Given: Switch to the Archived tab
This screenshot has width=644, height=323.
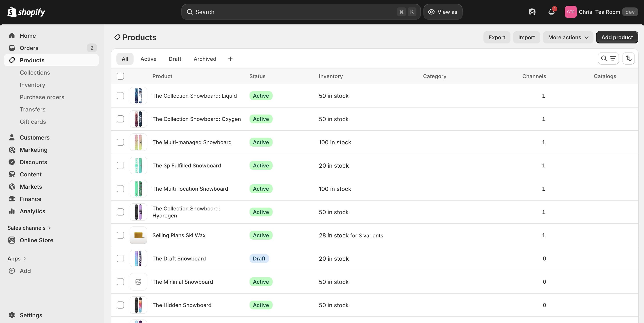Looking at the screenshot, I should [205, 59].
